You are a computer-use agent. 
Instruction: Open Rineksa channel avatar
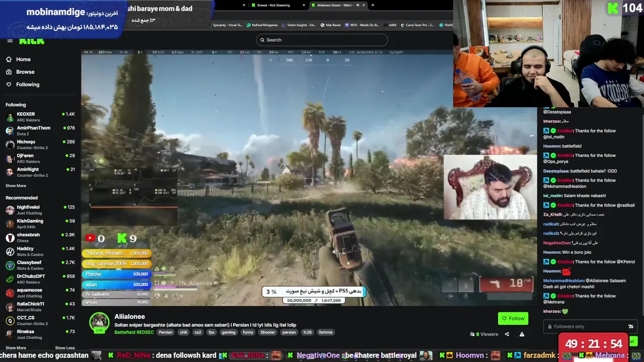click(x=10, y=334)
